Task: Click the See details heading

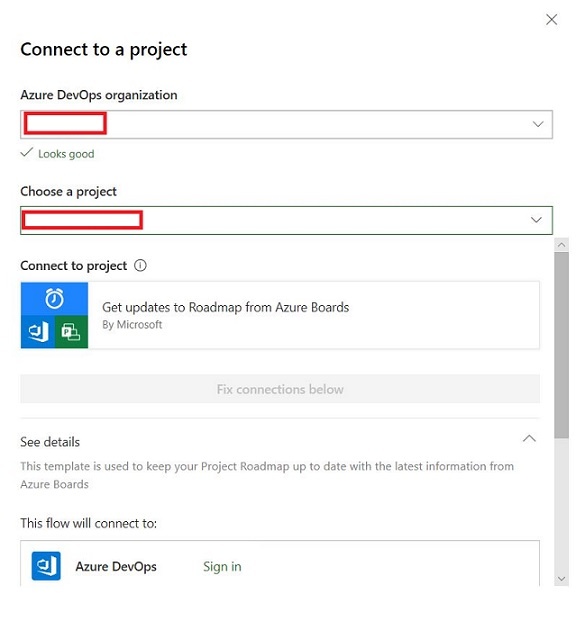Action: 50,442
